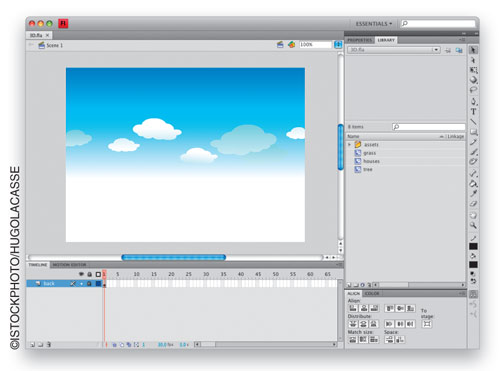Click the Edit Scene clapperboard icon
This screenshot has width=500, height=371.
point(280,44)
